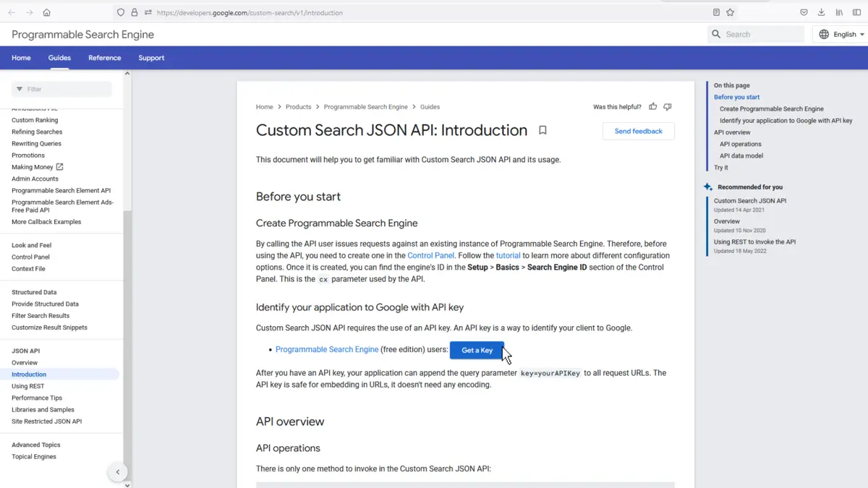Viewport: 868px width, 488px height.
Task: Toggle the browser sidebar icon
Action: tap(856, 12)
